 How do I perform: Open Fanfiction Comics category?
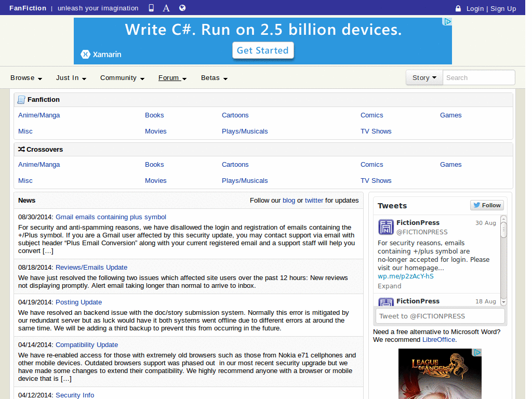pyautogui.click(x=372, y=115)
